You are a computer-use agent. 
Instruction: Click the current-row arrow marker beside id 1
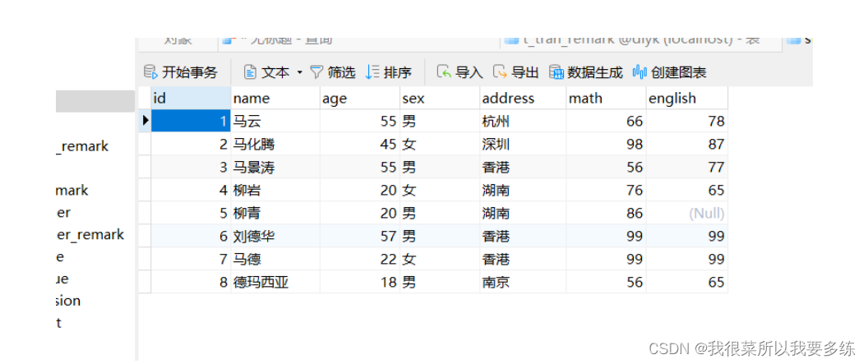[145, 120]
